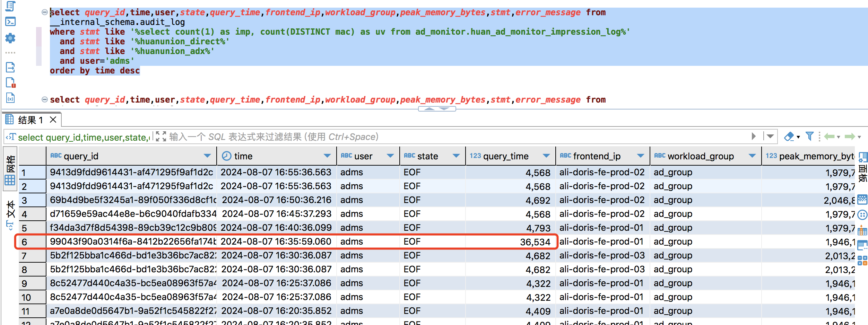The image size is (868, 325).
Task: Select row 1 via its row number
Action: pos(32,173)
